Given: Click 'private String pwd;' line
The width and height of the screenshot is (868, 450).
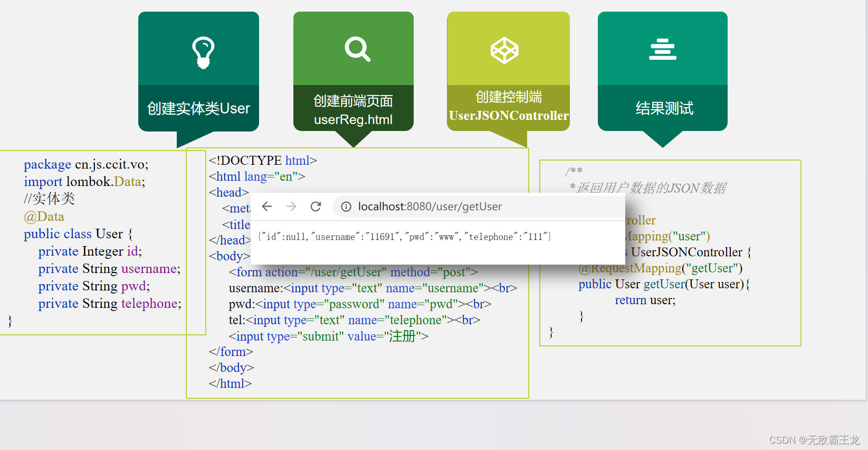Looking at the screenshot, I should 94,286.
